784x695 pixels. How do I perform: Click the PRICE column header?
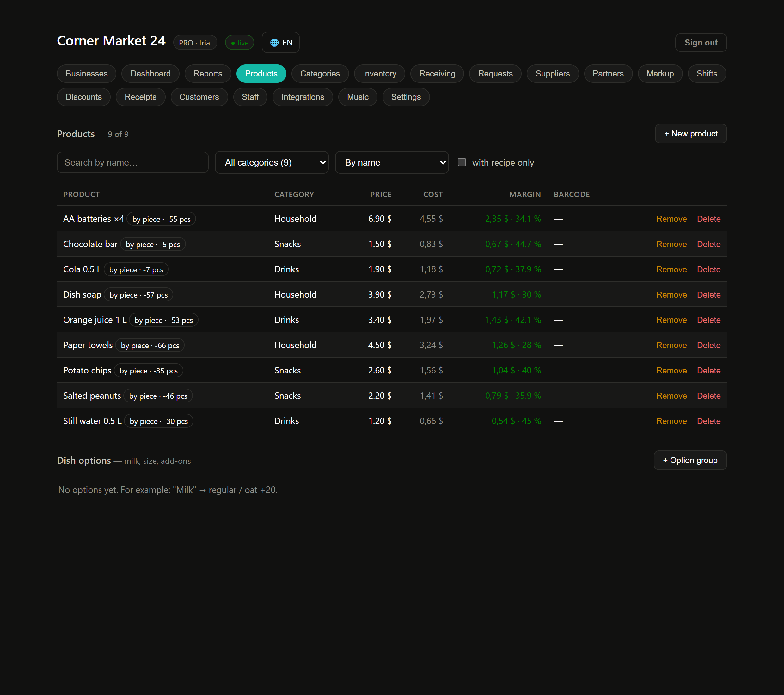pyautogui.click(x=381, y=195)
